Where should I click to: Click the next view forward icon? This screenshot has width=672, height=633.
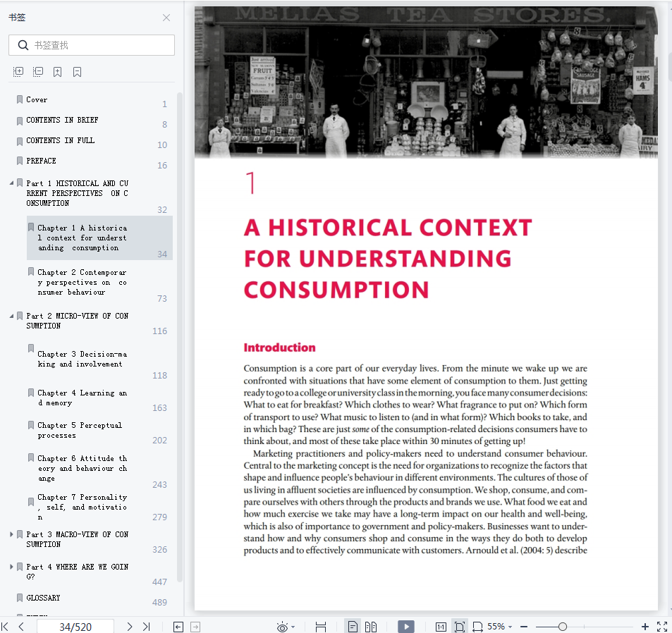pyautogui.click(x=195, y=627)
